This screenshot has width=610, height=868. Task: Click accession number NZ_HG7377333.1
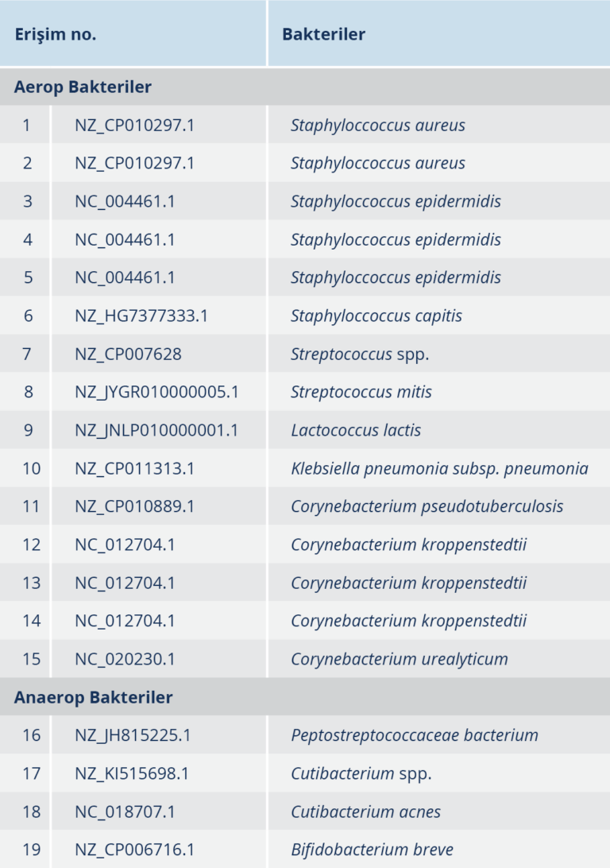(141, 316)
